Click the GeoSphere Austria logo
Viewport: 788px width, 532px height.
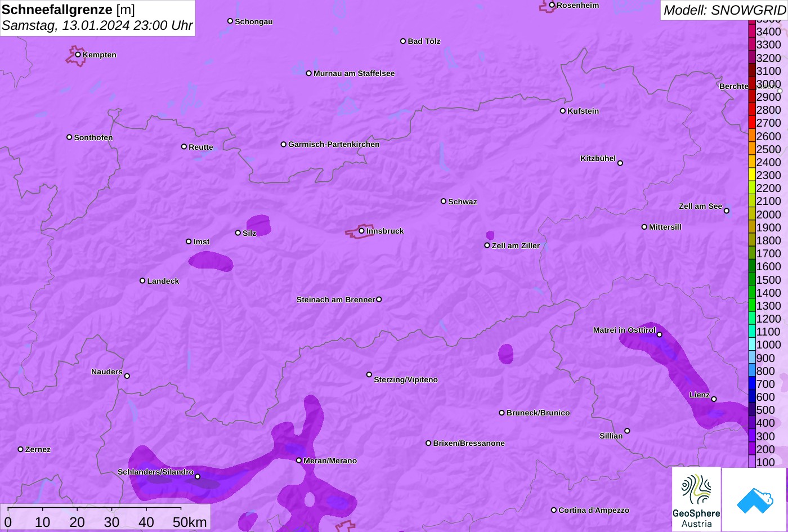click(696, 499)
